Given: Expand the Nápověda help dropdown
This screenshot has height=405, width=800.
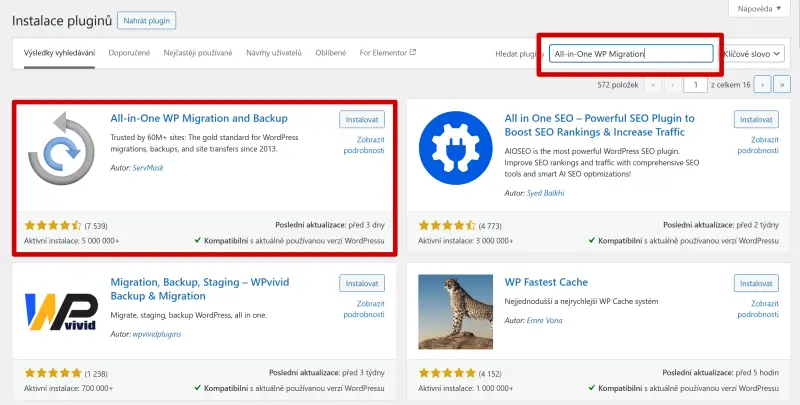Looking at the screenshot, I should coord(759,9).
